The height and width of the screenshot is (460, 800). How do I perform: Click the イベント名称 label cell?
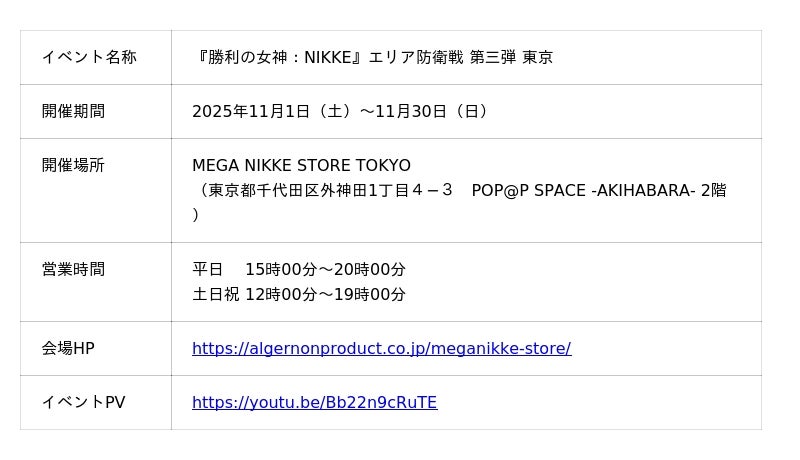click(89, 57)
